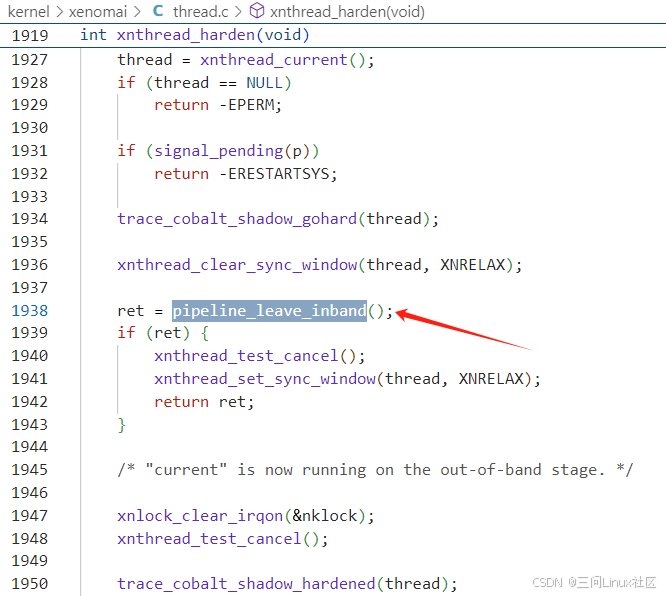Click xnthread_test_cancel on line 1948
The height and width of the screenshot is (596, 666).
[209, 539]
